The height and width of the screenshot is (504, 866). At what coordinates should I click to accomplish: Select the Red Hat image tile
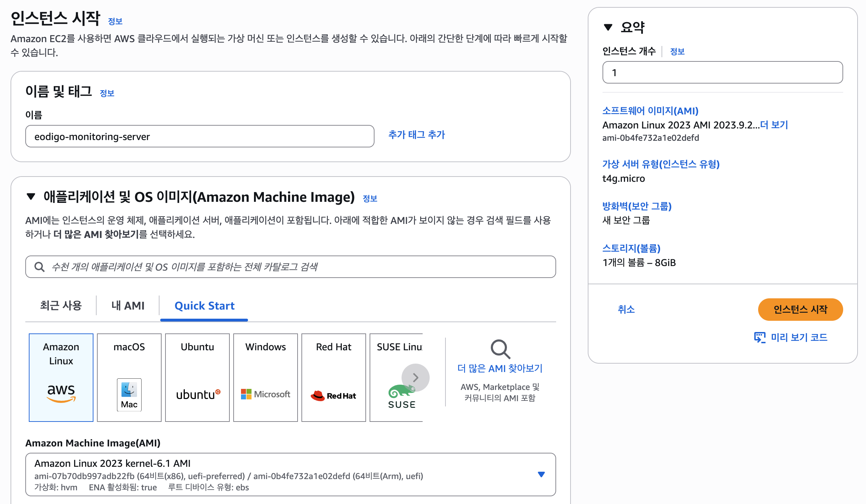tap(333, 377)
